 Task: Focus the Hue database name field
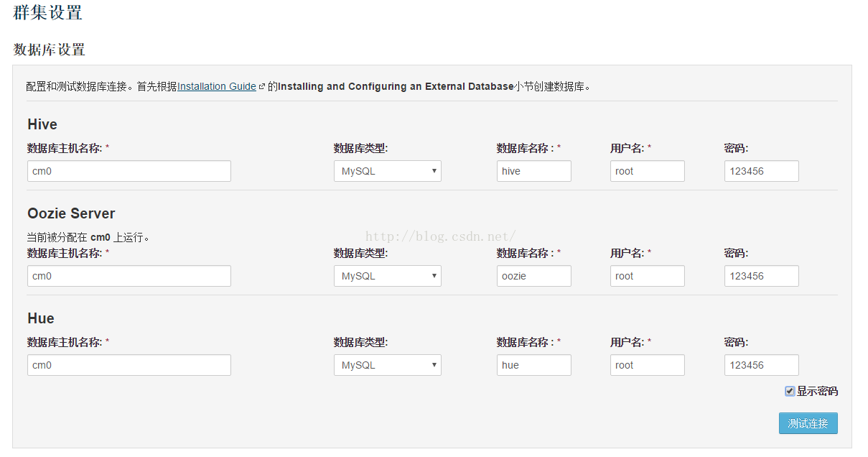click(x=533, y=365)
